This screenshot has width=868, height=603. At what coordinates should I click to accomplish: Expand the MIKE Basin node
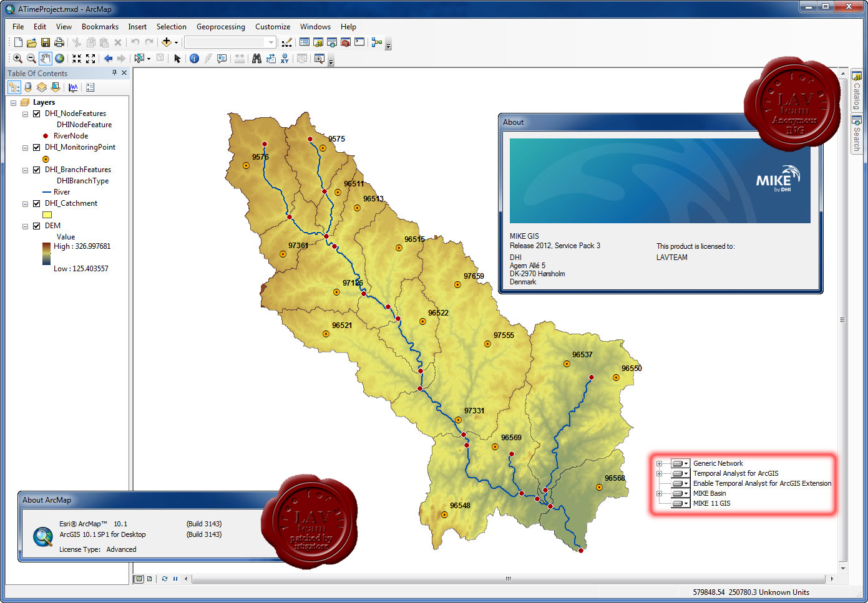[x=659, y=493]
